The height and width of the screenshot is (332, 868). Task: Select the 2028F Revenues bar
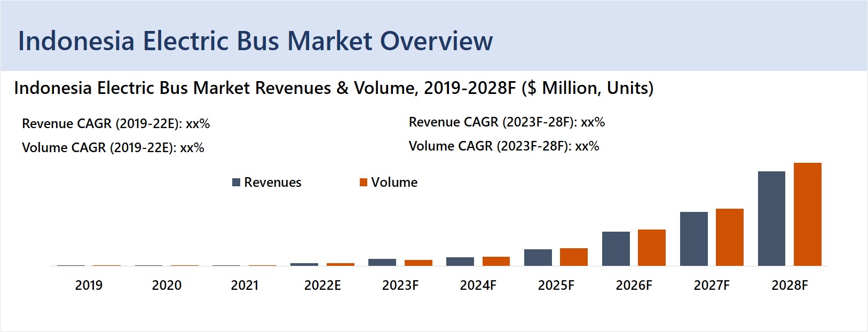tap(771, 218)
